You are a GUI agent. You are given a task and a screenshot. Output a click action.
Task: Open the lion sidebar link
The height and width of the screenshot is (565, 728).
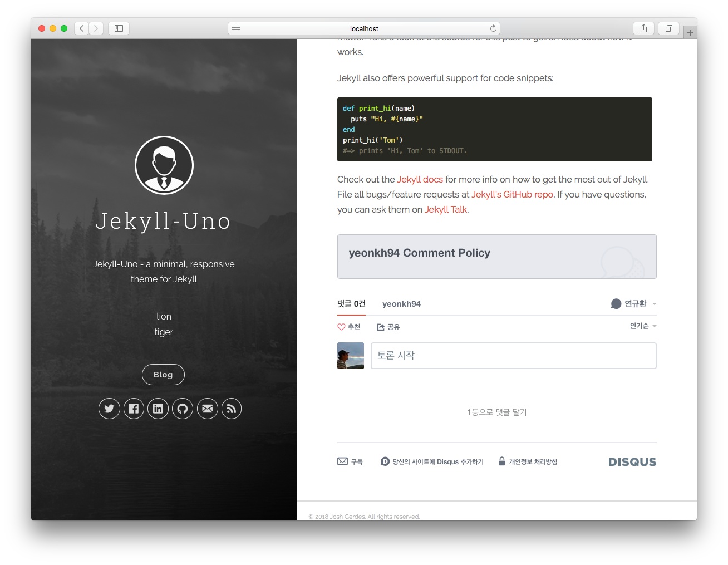164,316
